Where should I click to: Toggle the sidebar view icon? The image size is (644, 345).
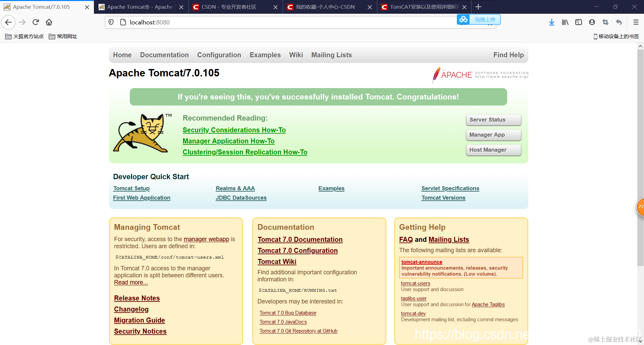click(579, 22)
